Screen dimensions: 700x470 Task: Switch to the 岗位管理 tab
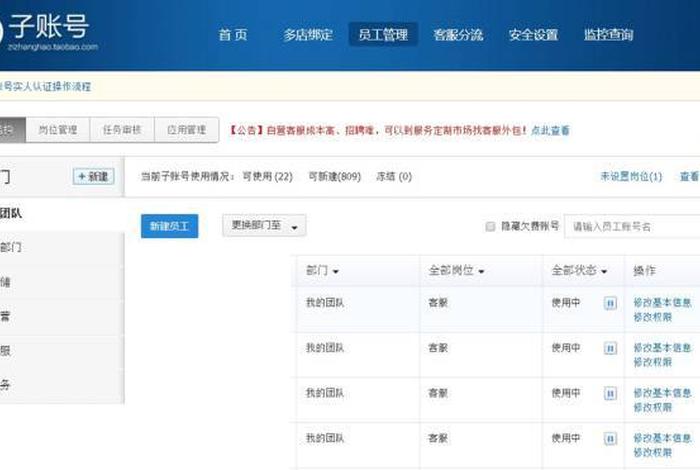coord(58,130)
